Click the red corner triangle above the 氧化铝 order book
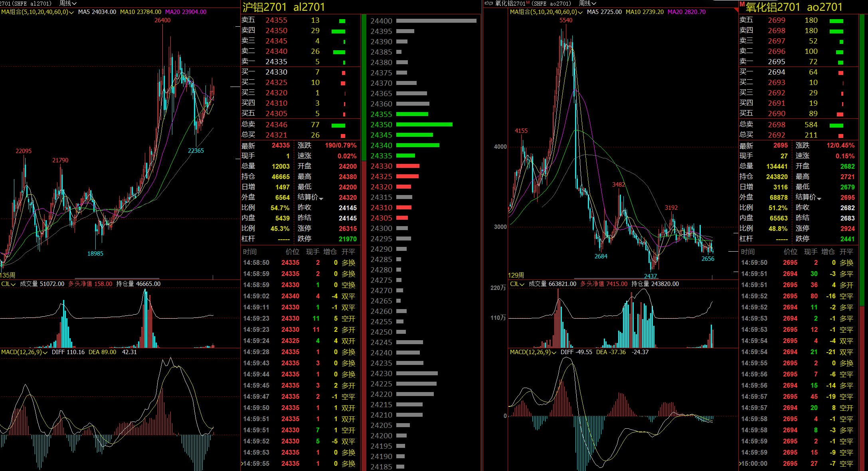Image resolution: width=868 pixels, height=471 pixels. pyautogui.click(x=736, y=10)
